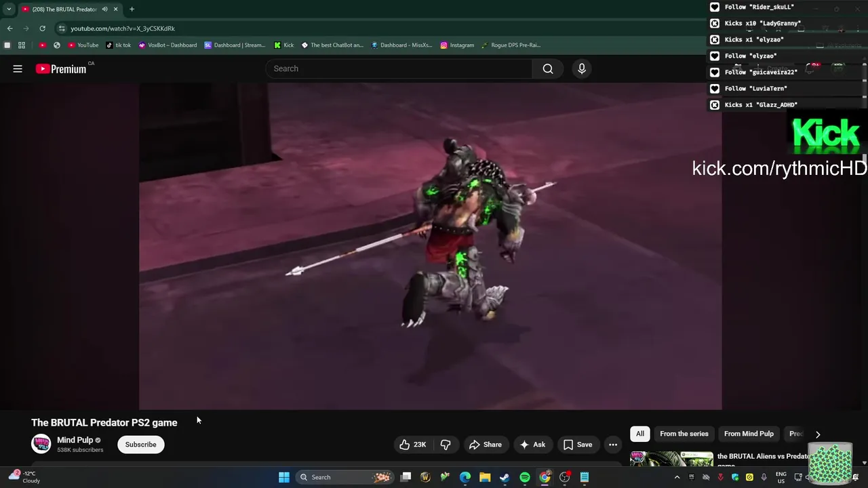Click in the YouTube search field
Screen dimensions: 868x488
click(x=400, y=68)
